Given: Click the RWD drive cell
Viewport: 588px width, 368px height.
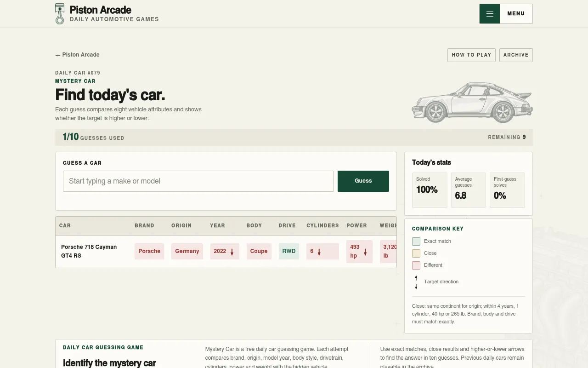Looking at the screenshot, I should 289,251.
